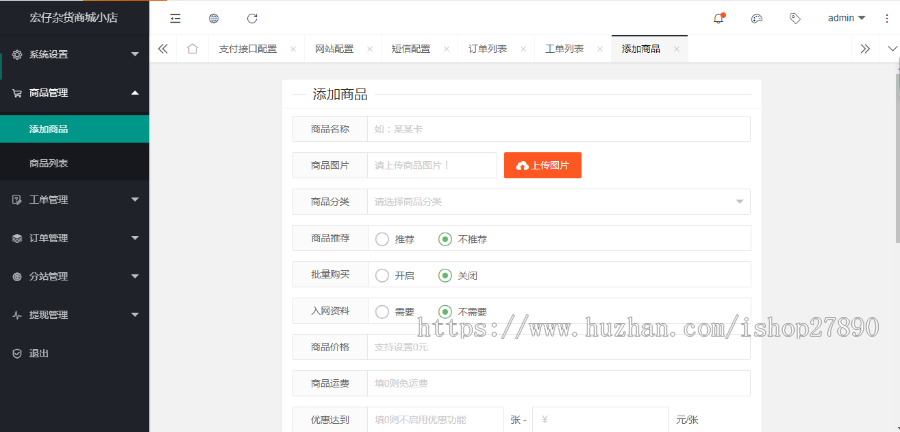Click the tag icon in the header

coord(795,18)
